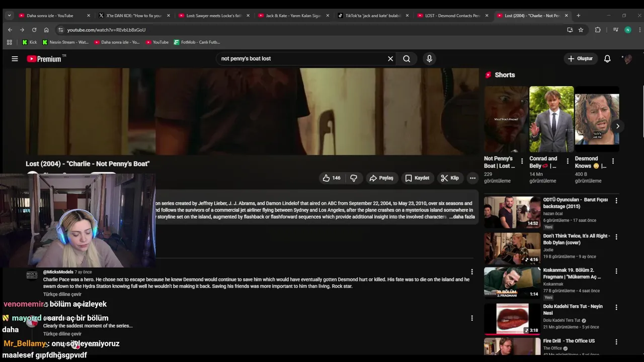The image size is (644, 362).
Task: Switch to TikTok'ta jack and kate tab
Action: 373,16
